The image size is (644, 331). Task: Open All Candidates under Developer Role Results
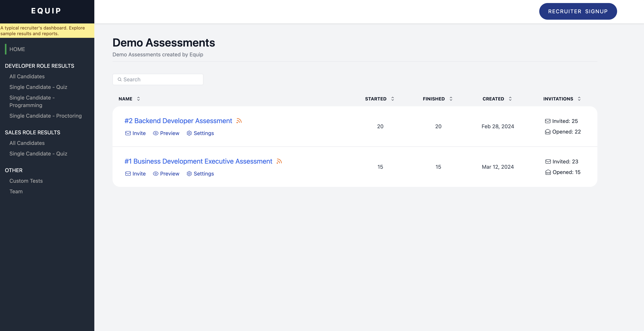[27, 76]
